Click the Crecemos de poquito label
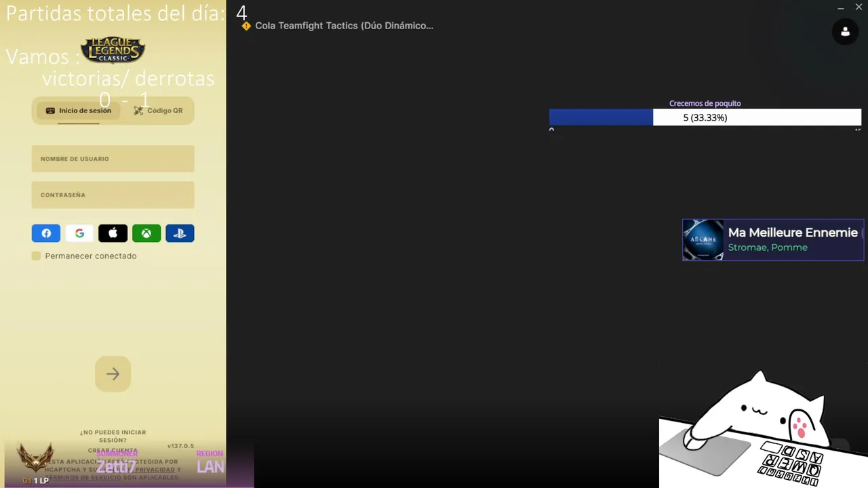The image size is (868, 488). pos(705,103)
